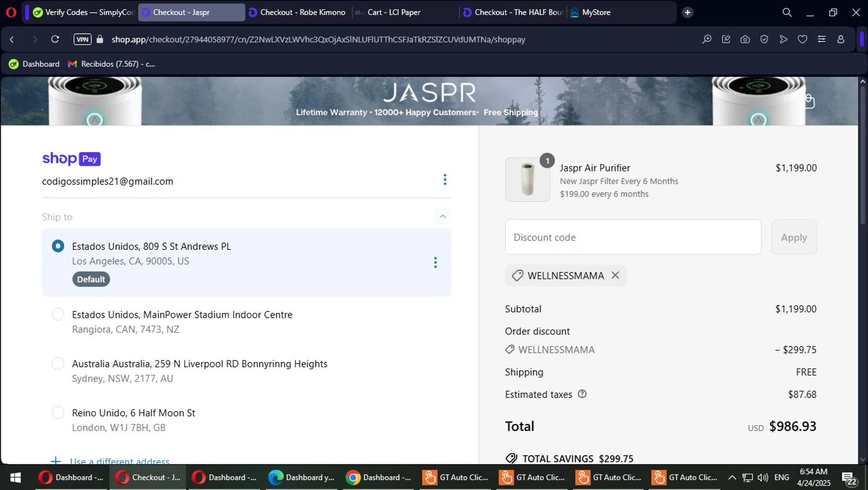Toggle the VPN badge
The image size is (868, 490).
pyautogui.click(x=82, y=39)
